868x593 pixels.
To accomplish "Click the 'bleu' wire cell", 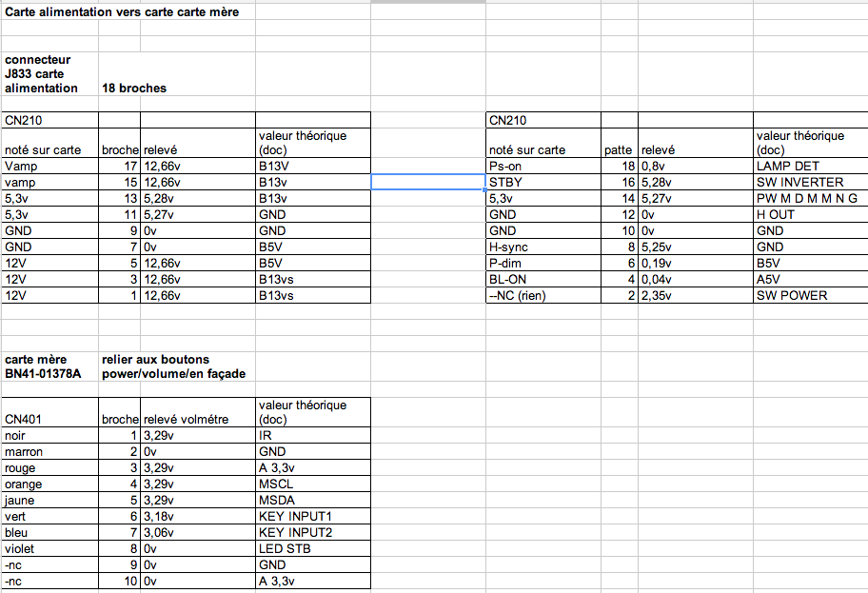I will [x=49, y=533].
